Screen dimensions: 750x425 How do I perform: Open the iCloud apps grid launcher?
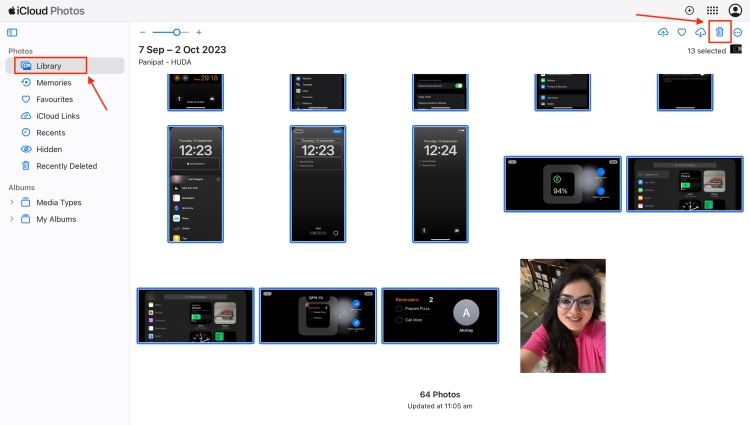712,10
